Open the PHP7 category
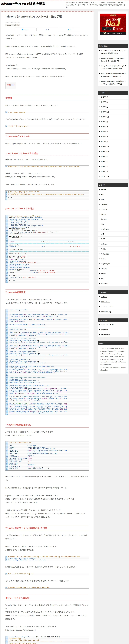Viewport: 129px width, 644px height. coord(103,239)
